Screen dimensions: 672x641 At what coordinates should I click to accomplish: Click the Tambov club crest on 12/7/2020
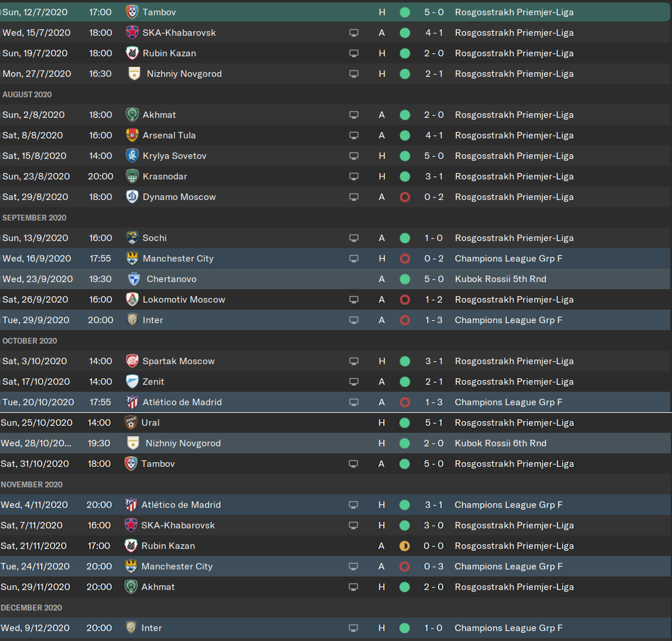pos(132,12)
